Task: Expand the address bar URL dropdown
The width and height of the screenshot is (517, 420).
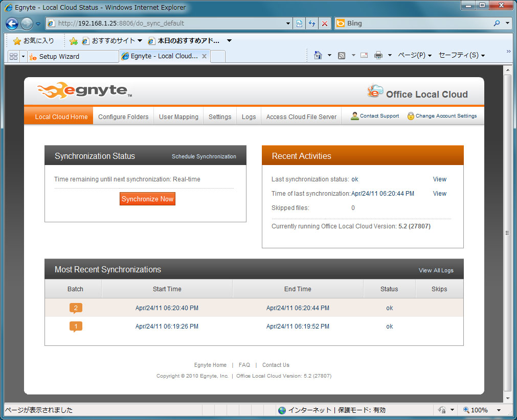Action: coord(288,24)
